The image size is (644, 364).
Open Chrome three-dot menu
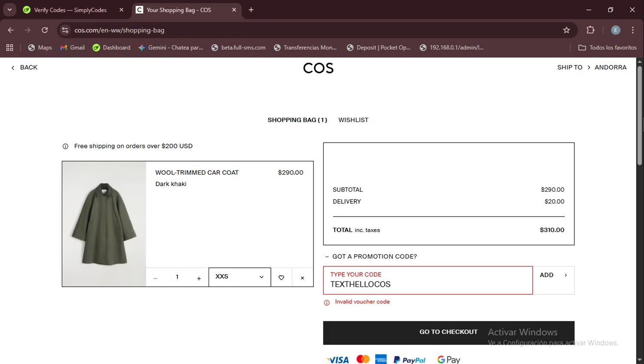(x=633, y=30)
